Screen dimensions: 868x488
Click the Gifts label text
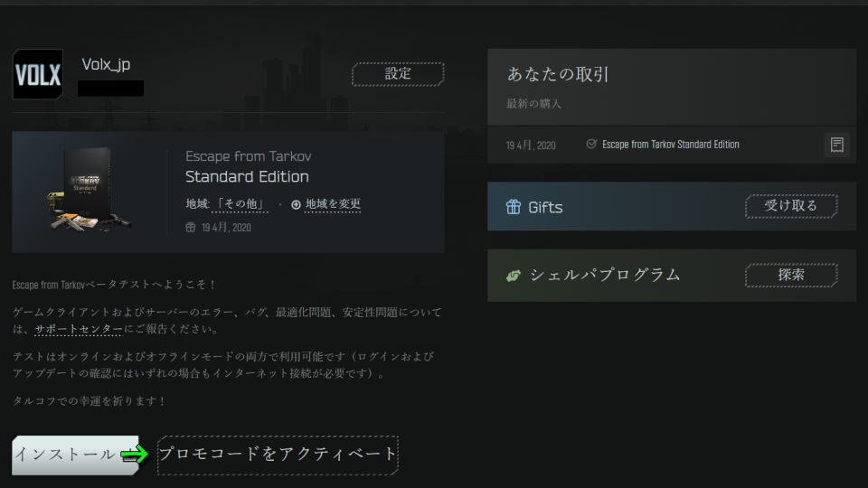tap(545, 208)
